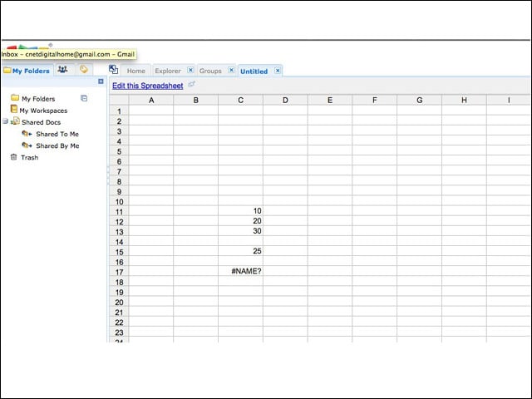Viewport: 532px width, 399px height.
Task: Click the select-all corner of the grid
Action: point(119,100)
